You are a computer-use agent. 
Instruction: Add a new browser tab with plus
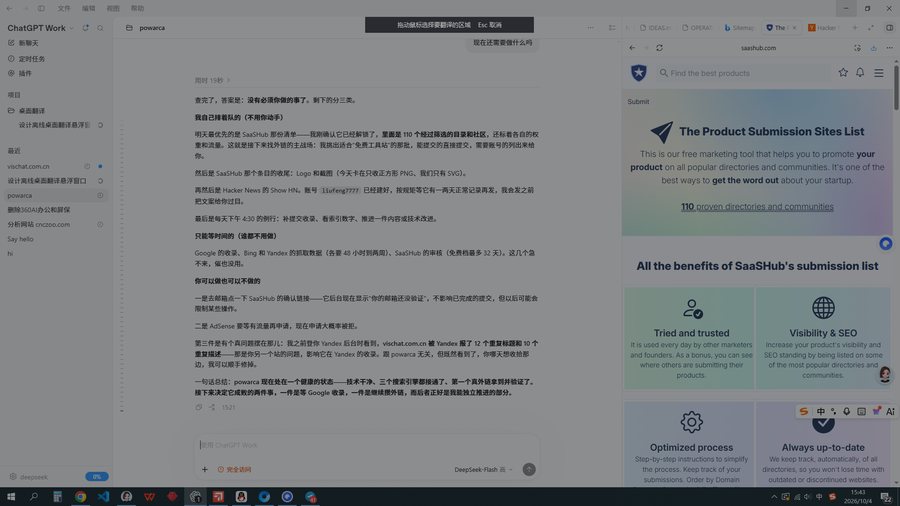855,28
